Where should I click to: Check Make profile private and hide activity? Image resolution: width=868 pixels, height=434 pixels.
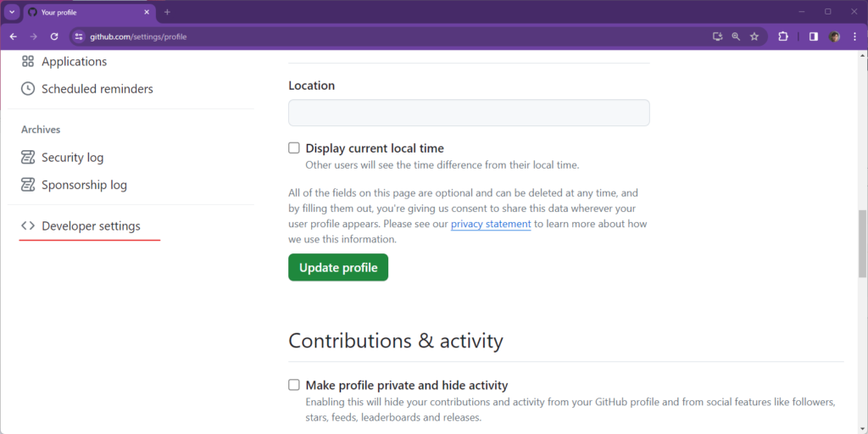point(294,385)
